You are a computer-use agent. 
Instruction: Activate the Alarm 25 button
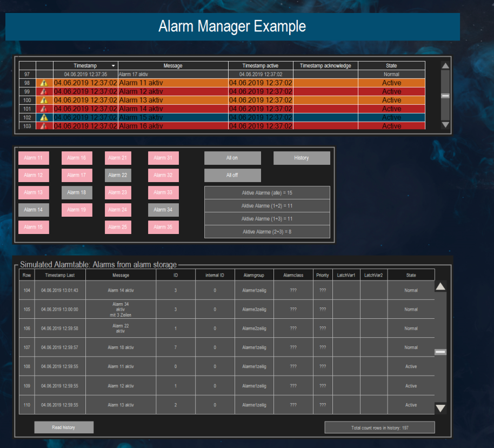(118, 227)
